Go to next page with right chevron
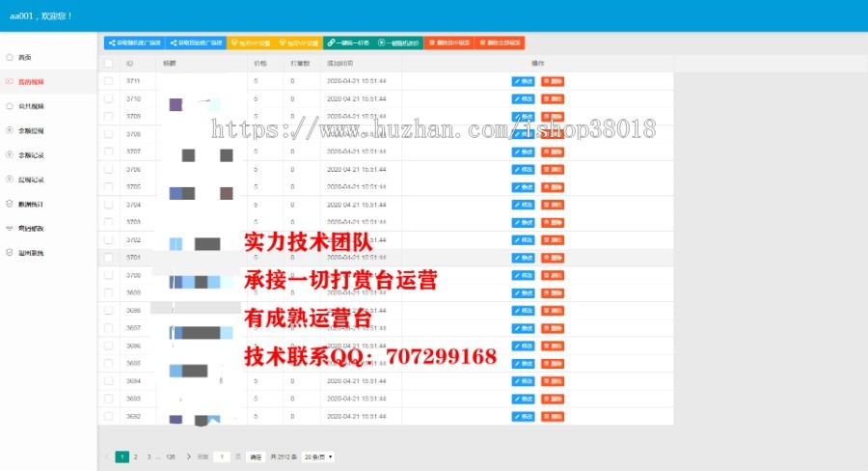Screen dimensions: 868x471 [189, 457]
